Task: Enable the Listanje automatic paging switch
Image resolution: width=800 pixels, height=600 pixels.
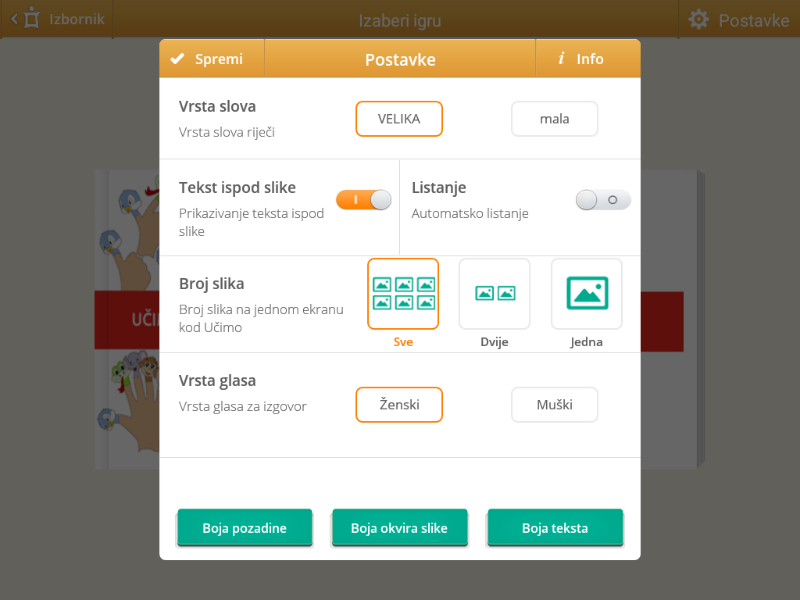Action: coord(603,200)
